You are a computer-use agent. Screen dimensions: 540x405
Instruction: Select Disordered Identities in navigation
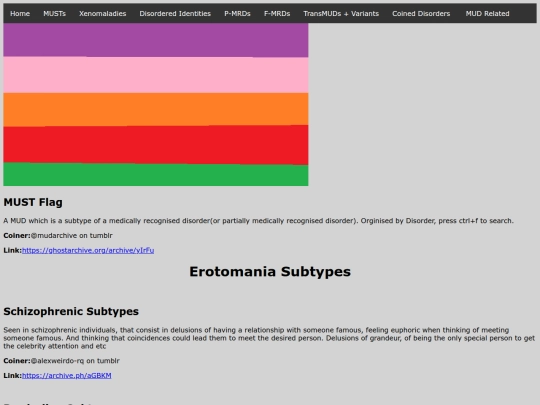(x=175, y=13)
